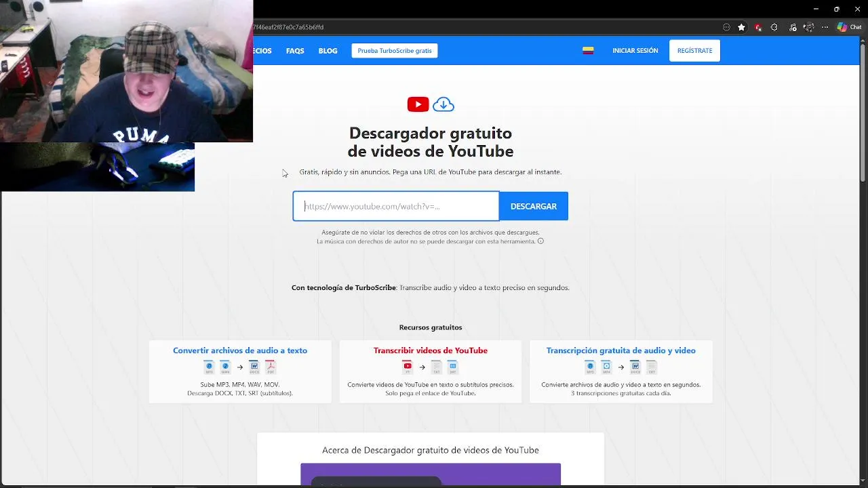The height and width of the screenshot is (488, 868).
Task: Open Transcripción gratuita de audio y video link
Action: coord(621,350)
